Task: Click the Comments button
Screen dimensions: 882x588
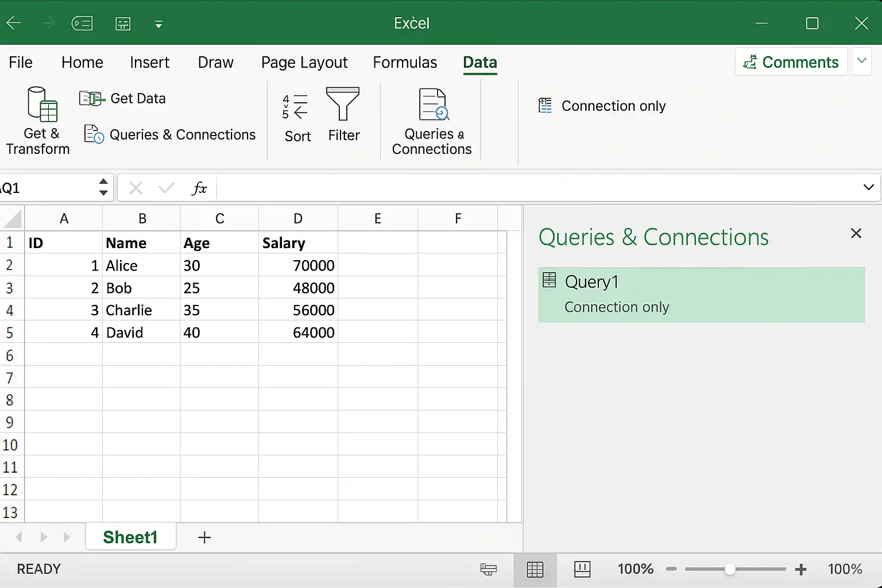Action: click(791, 62)
